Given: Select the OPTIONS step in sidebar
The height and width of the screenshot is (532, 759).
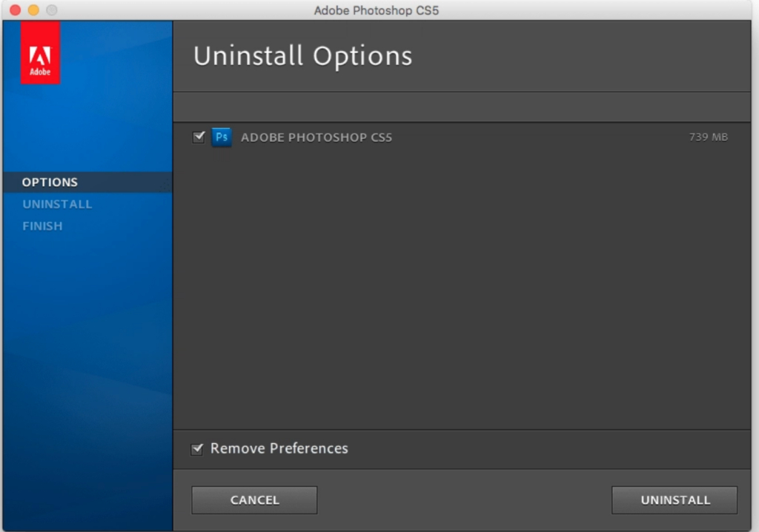Looking at the screenshot, I should tap(87, 182).
